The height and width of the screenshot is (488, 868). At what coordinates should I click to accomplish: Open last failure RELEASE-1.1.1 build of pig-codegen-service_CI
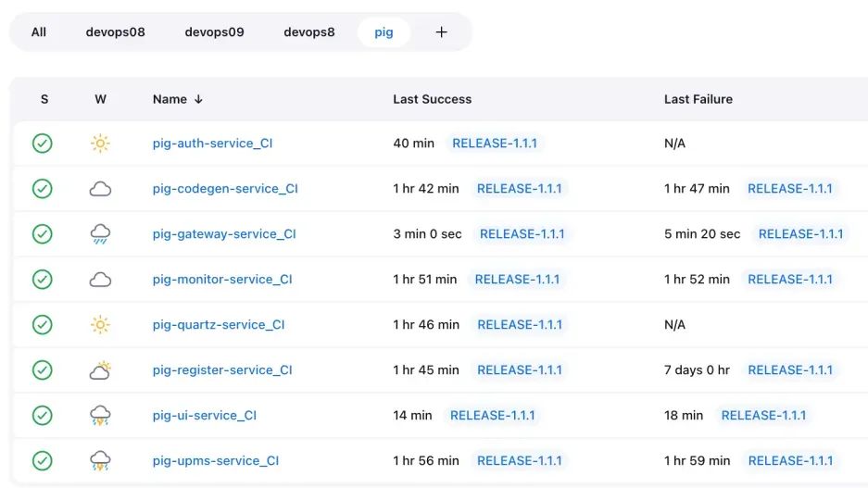790,189
